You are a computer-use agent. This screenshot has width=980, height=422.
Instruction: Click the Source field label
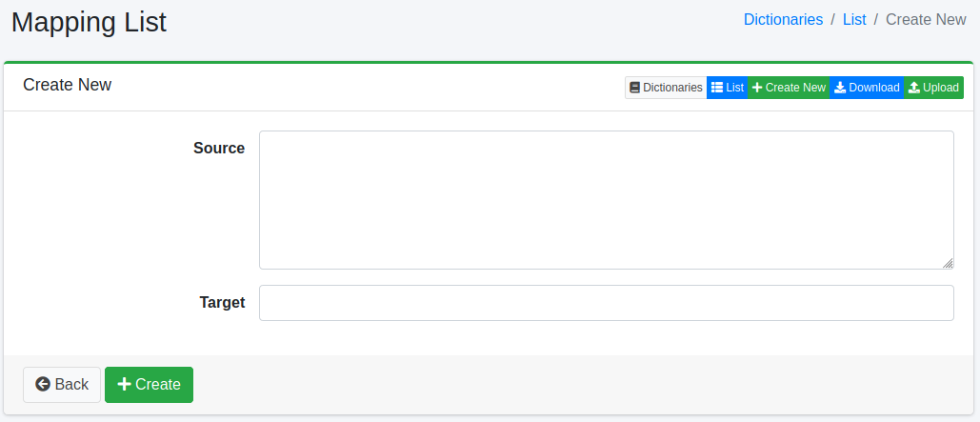pyautogui.click(x=219, y=149)
